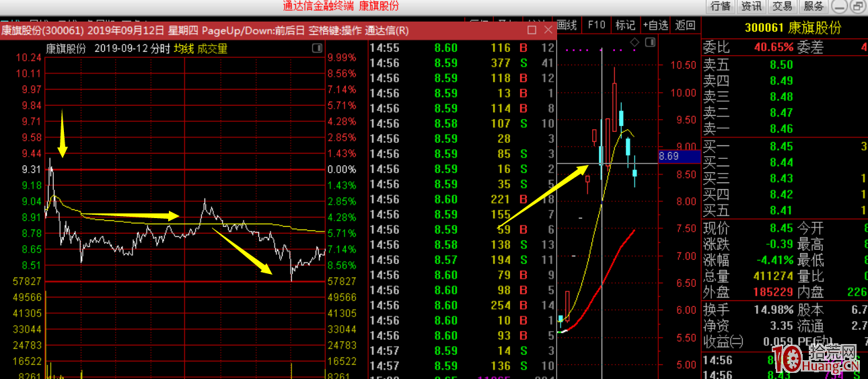Open the 交易 trading menu
The width and height of the screenshot is (868, 379).
[x=783, y=7]
